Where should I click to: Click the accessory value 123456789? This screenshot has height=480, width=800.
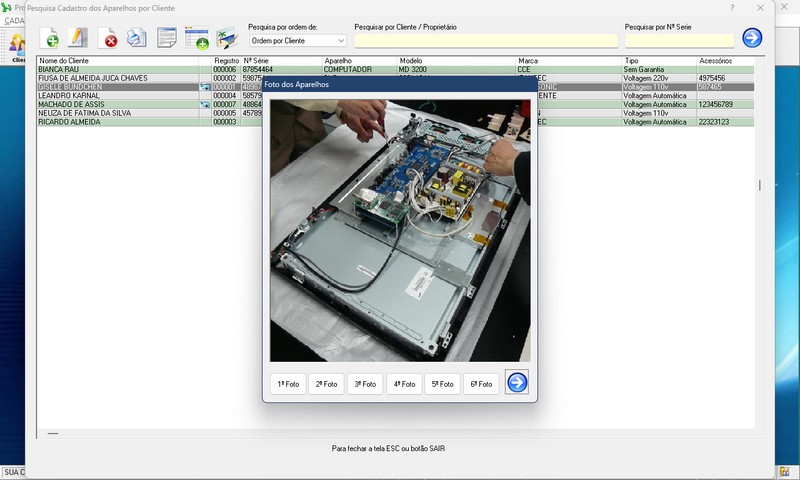pyautogui.click(x=715, y=105)
